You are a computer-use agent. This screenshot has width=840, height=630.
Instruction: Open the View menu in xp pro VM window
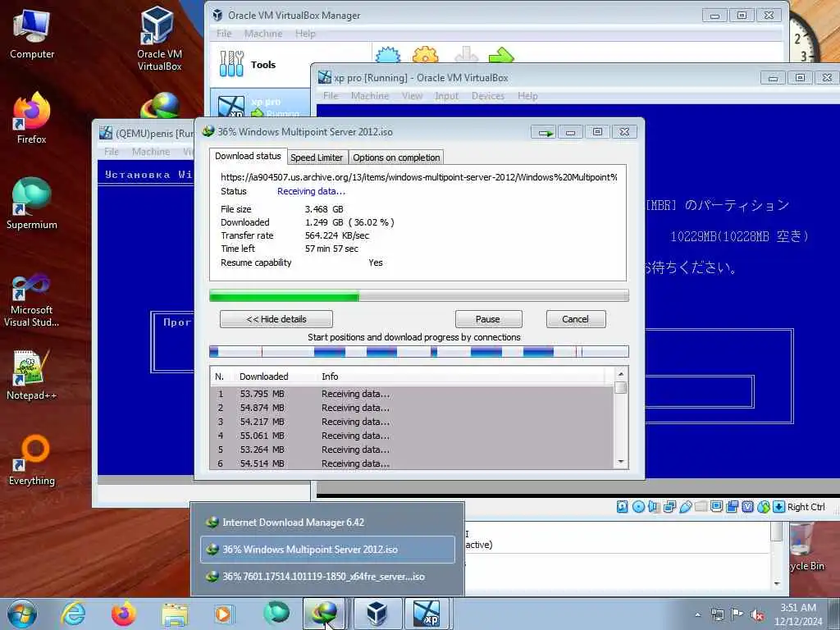click(x=412, y=96)
